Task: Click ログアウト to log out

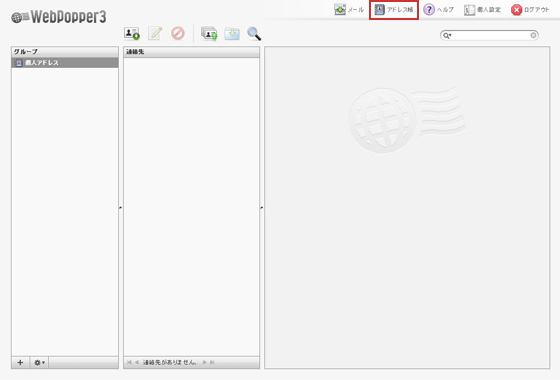Action: [x=530, y=10]
